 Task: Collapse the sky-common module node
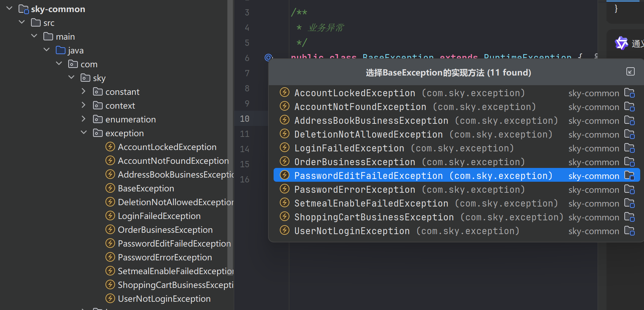tap(9, 9)
